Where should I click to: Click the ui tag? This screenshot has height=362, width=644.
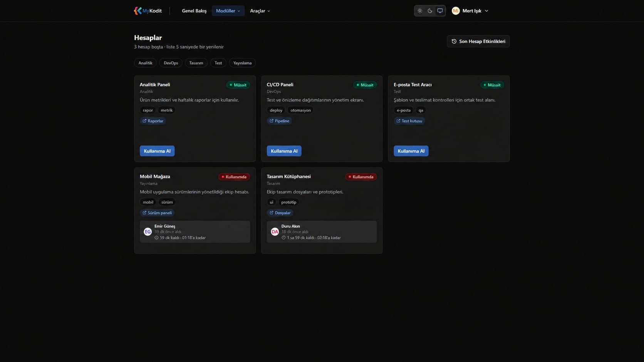point(272,202)
